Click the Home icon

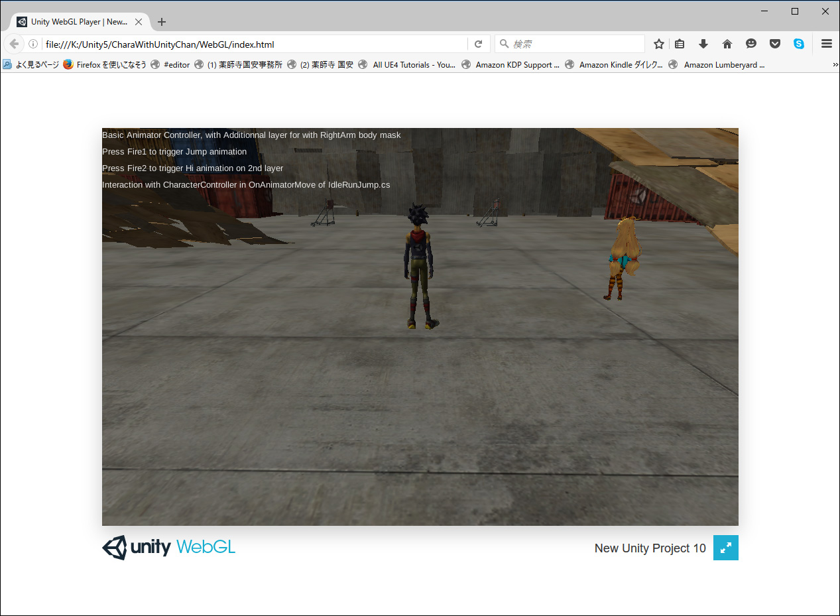(727, 43)
